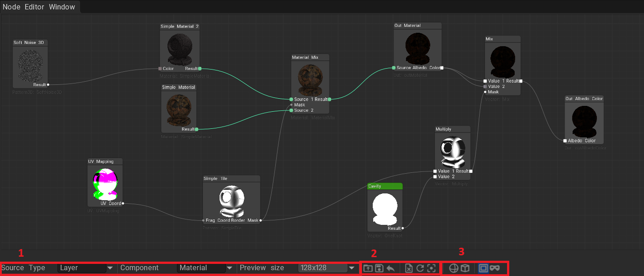Click the Simple Material 2 node title
Screen dimensions: 644x276
click(x=180, y=26)
